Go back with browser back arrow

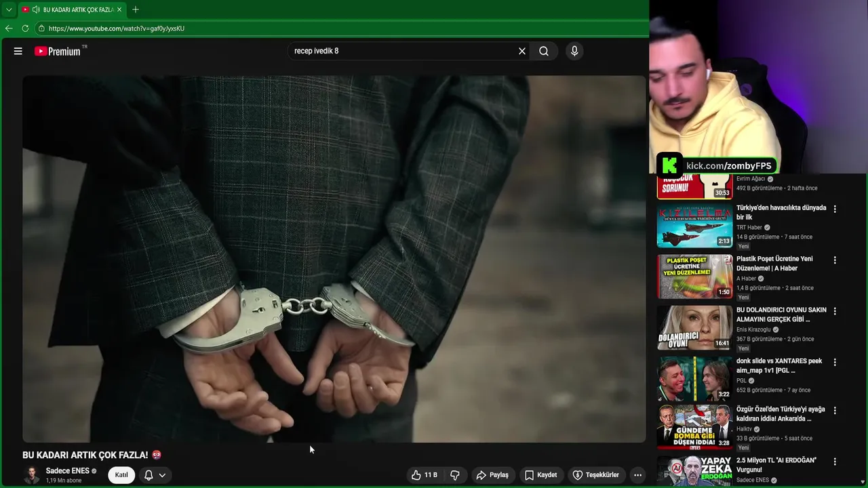pyautogui.click(x=9, y=28)
